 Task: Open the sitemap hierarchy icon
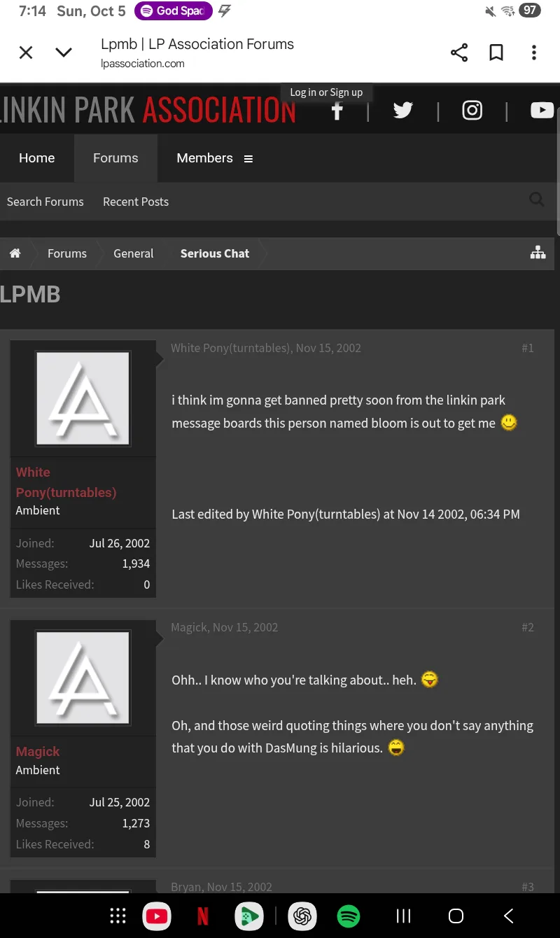point(538,253)
